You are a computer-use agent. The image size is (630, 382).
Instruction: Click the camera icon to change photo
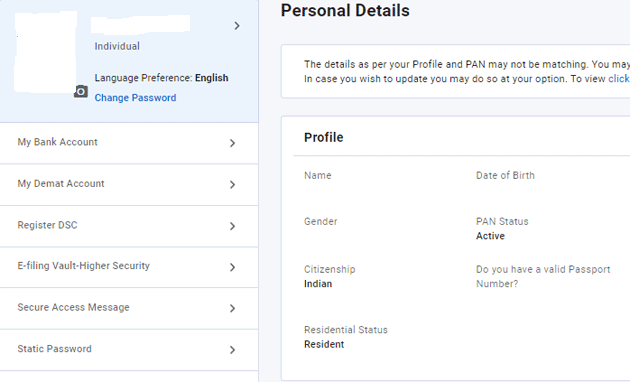(x=81, y=92)
